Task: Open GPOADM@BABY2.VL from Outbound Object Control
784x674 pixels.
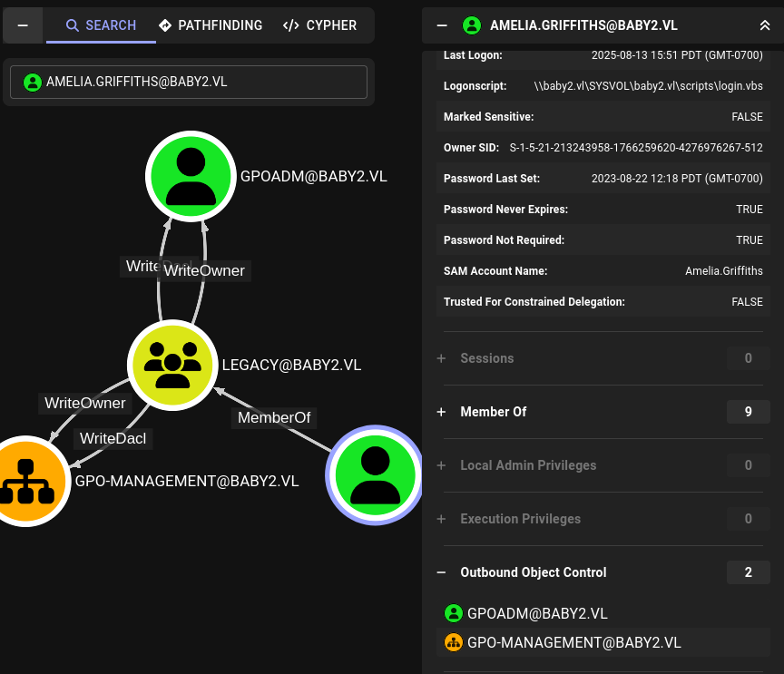Action: [x=537, y=613]
